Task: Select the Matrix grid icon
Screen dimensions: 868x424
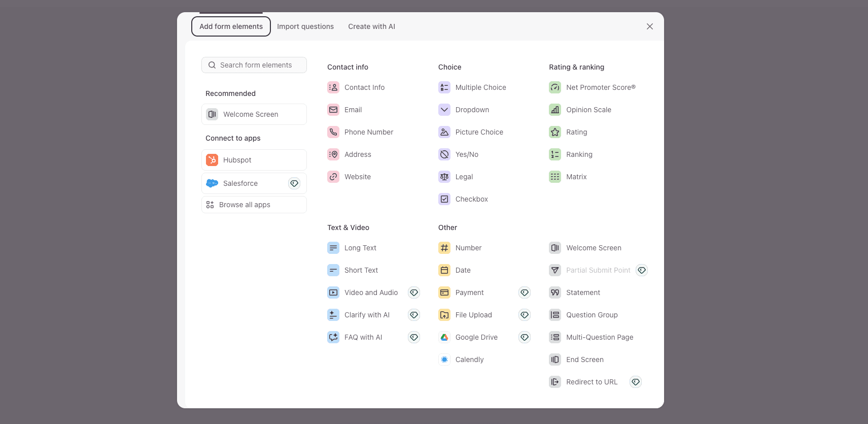Action: [x=555, y=177]
